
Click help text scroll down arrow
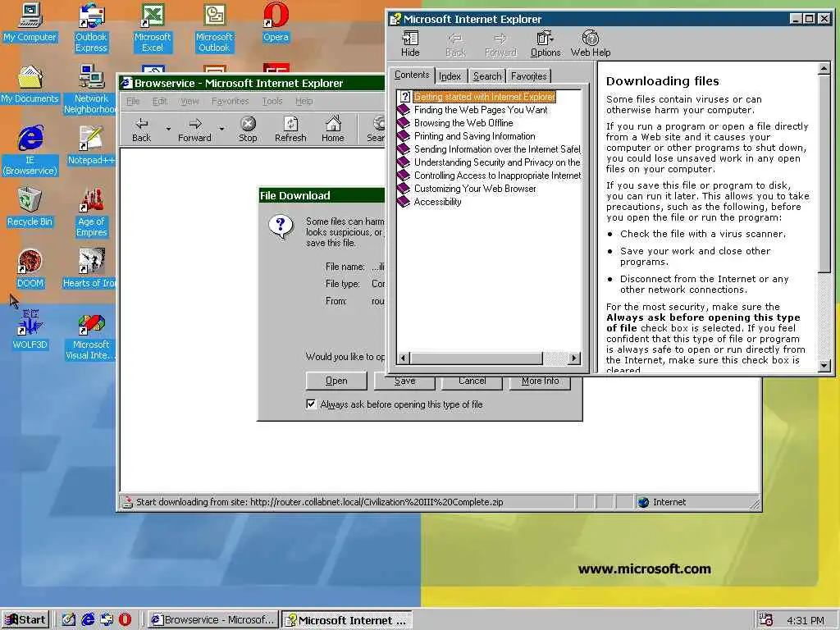(824, 365)
